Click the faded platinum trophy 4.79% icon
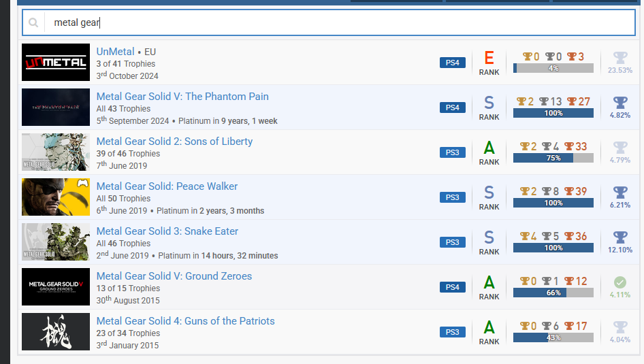The width and height of the screenshot is (644, 364). (620, 148)
